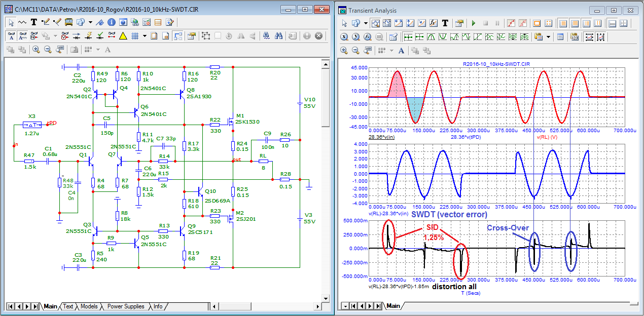Image resolution: width=644 pixels, height=316 pixels.
Task: Click the Properties icon in Transient Analysis
Action: coord(459,23)
